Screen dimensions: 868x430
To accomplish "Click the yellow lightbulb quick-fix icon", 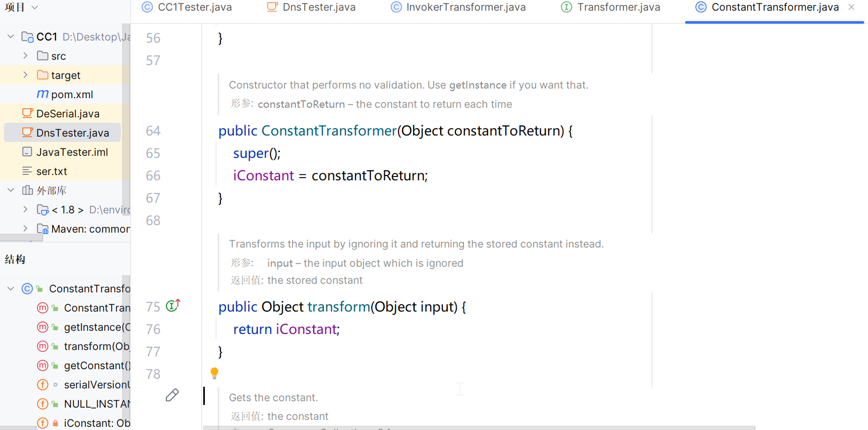I will pos(214,373).
